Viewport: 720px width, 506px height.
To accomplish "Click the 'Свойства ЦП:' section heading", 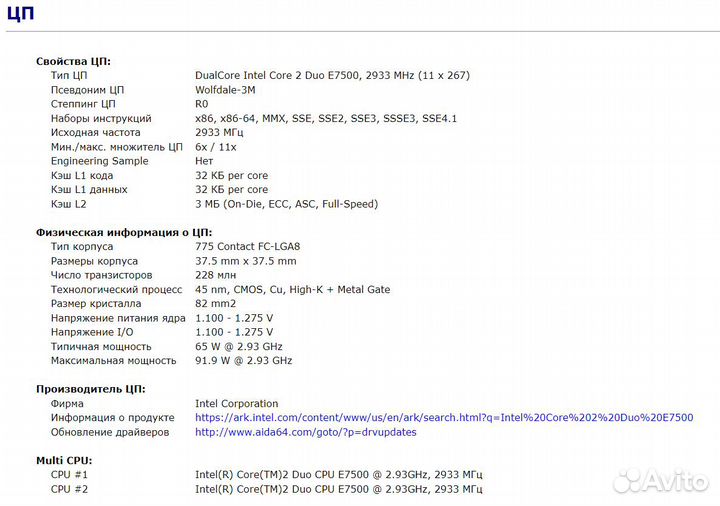I will click(73, 62).
